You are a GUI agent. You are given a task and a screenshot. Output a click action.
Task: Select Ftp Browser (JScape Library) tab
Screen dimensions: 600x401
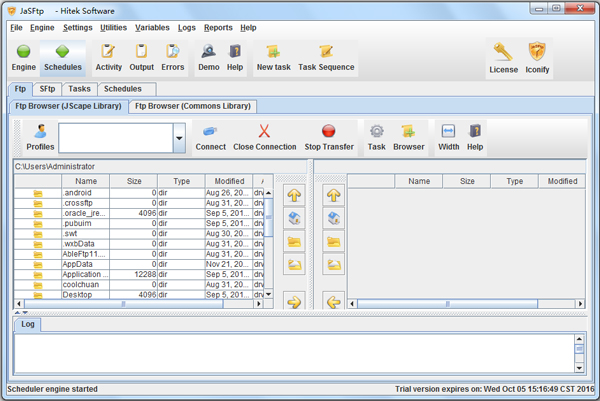[68, 106]
